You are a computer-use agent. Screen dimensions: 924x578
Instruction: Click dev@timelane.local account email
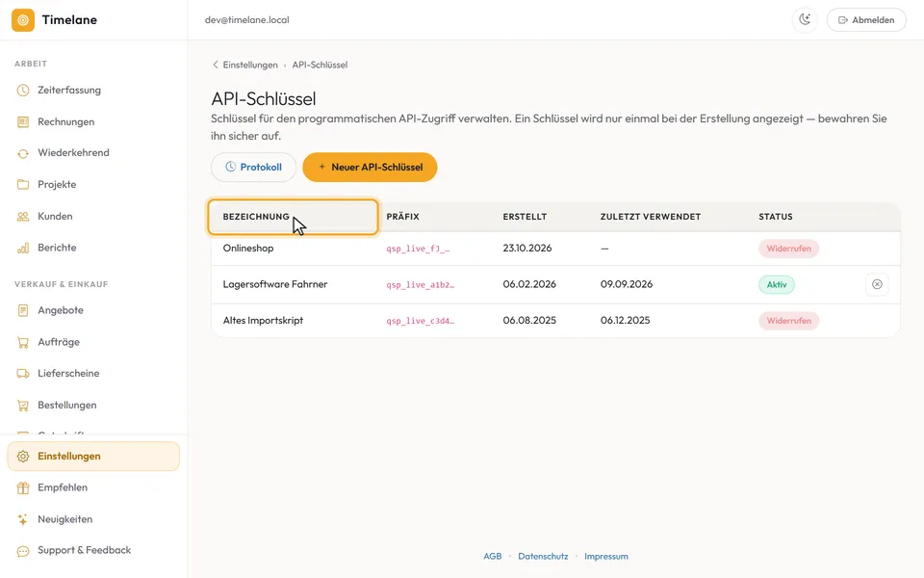(247, 20)
